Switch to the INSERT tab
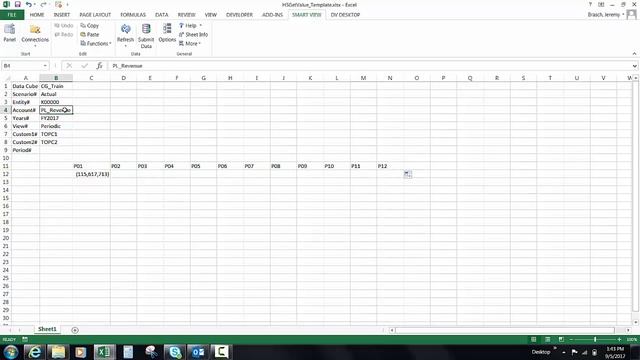This screenshot has width=640, height=360. 62,15
